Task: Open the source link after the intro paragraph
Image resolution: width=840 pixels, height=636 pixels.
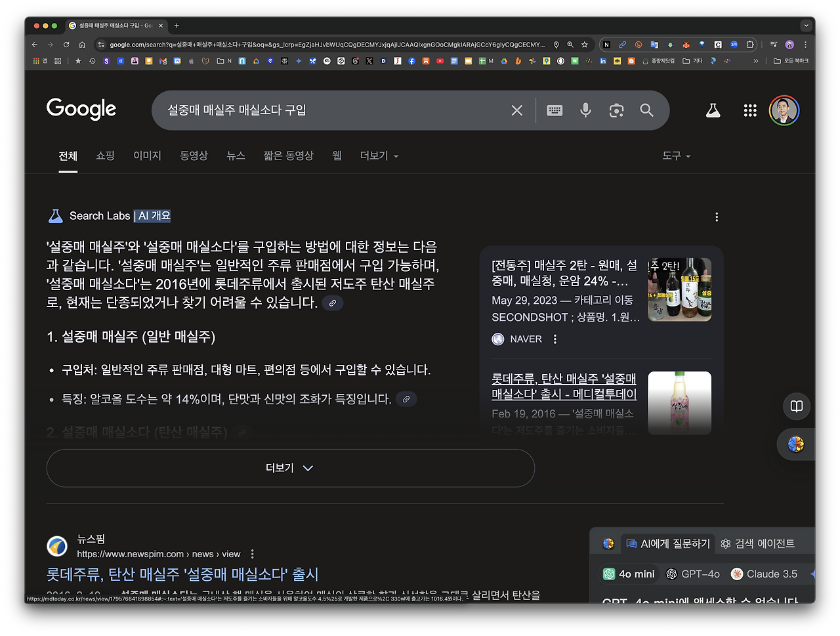Action: [x=333, y=303]
